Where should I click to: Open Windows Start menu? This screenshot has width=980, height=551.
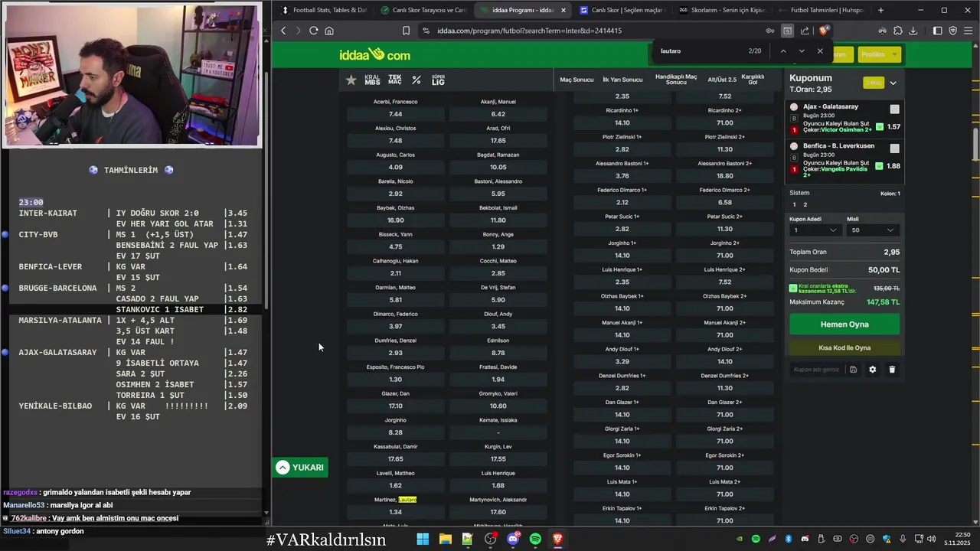coord(423,539)
